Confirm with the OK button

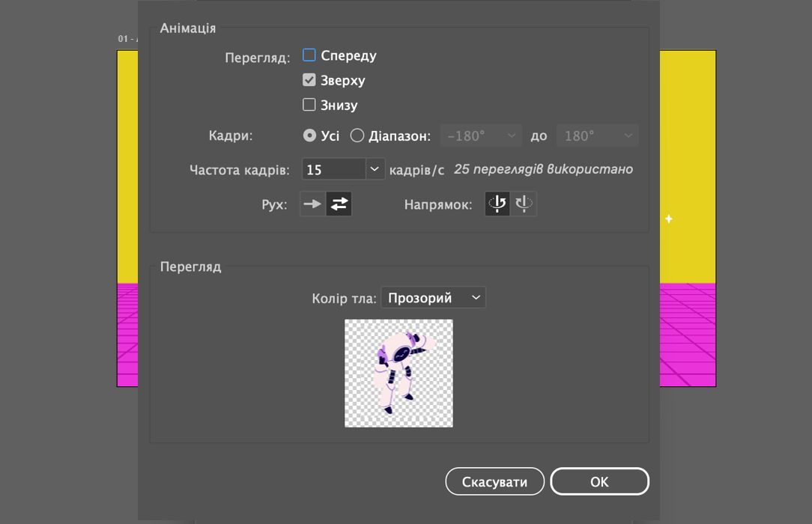[599, 481]
